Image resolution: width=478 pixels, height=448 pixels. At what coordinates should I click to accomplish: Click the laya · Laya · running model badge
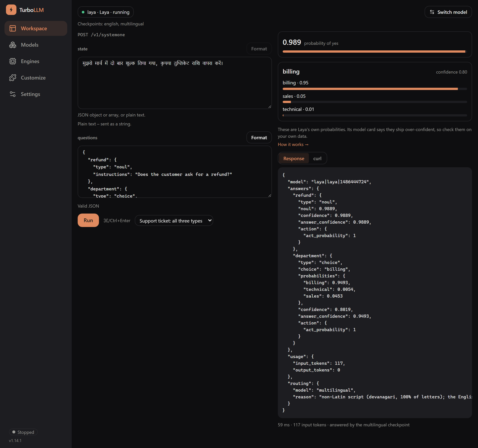coord(105,12)
